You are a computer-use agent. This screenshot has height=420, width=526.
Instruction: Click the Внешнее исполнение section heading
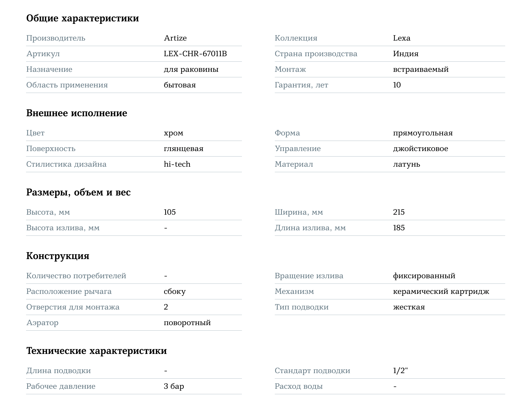tap(77, 113)
